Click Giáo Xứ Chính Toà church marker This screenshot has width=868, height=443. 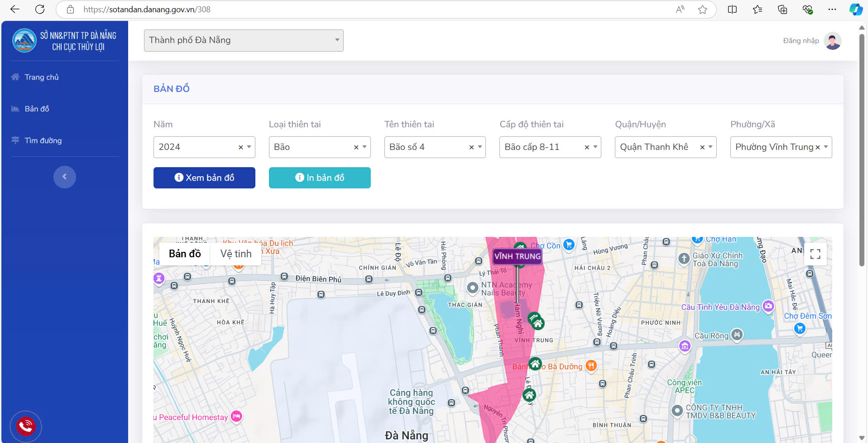[x=684, y=258]
